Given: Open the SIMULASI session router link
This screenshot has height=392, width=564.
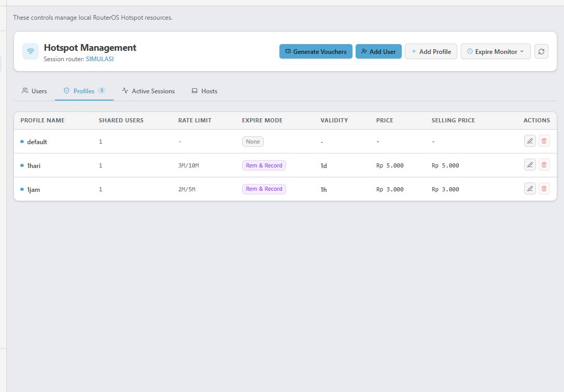Looking at the screenshot, I should click(x=100, y=59).
